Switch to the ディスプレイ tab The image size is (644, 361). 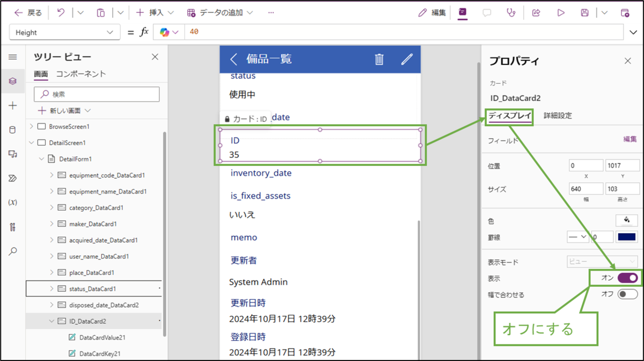(510, 115)
